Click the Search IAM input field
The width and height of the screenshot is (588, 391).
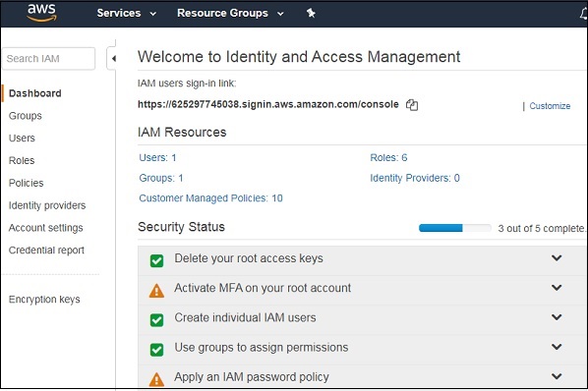tap(49, 58)
